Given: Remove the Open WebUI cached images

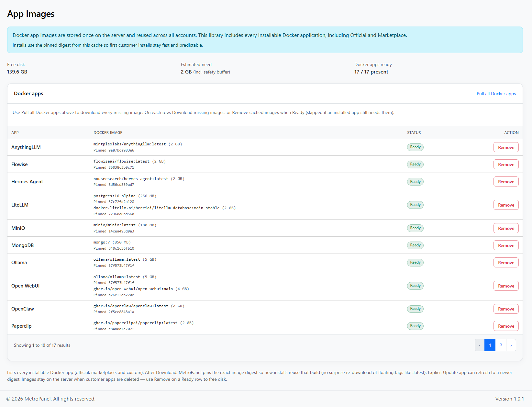Looking at the screenshot, I should pyautogui.click(x=506, y=286).
